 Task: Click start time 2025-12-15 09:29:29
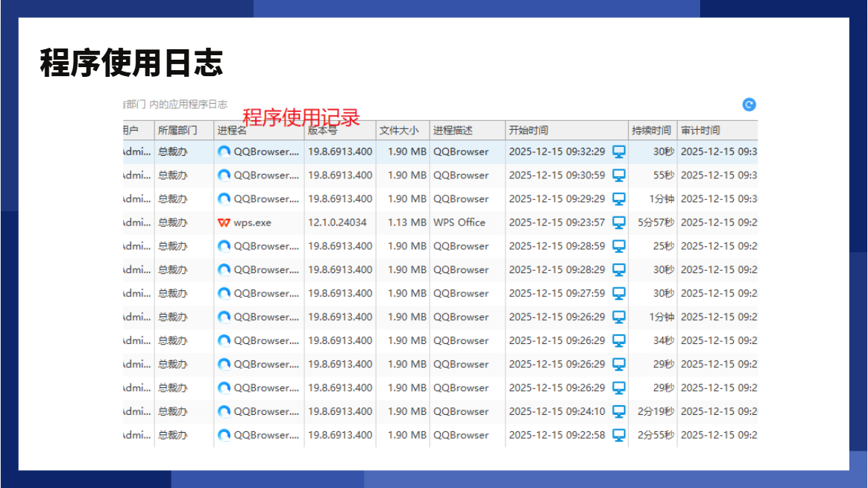pyautogui.click(x=557, y=198)
